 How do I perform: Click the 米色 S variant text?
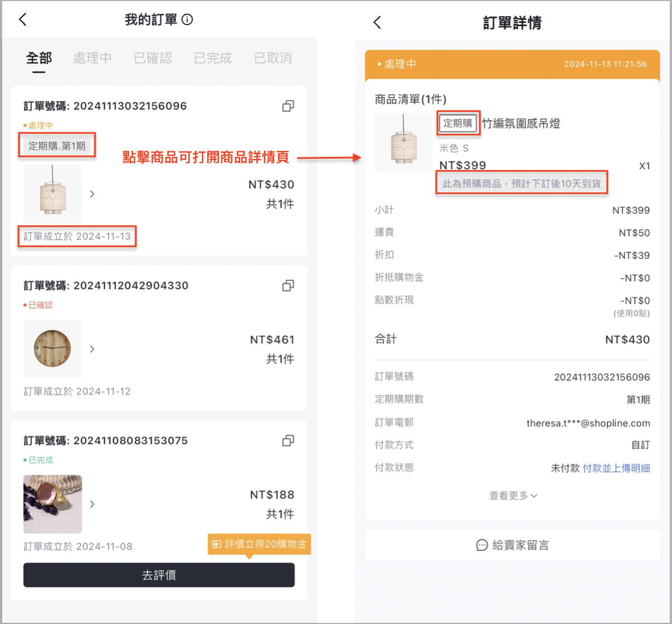pyautogui.click(x=454, y=149)
